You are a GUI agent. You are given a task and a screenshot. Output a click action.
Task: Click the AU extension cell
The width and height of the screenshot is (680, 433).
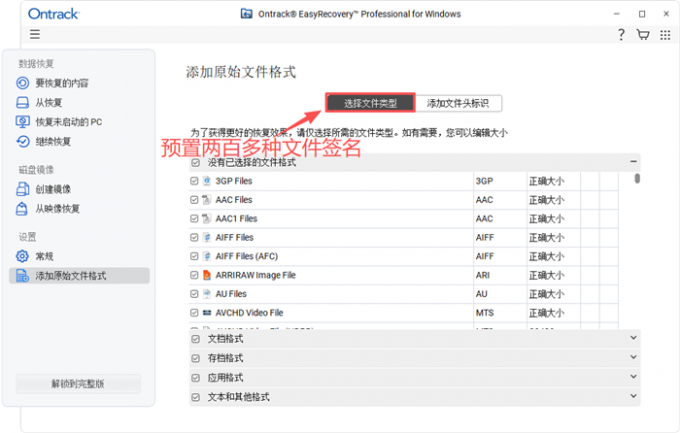click(x=481, y=294)
